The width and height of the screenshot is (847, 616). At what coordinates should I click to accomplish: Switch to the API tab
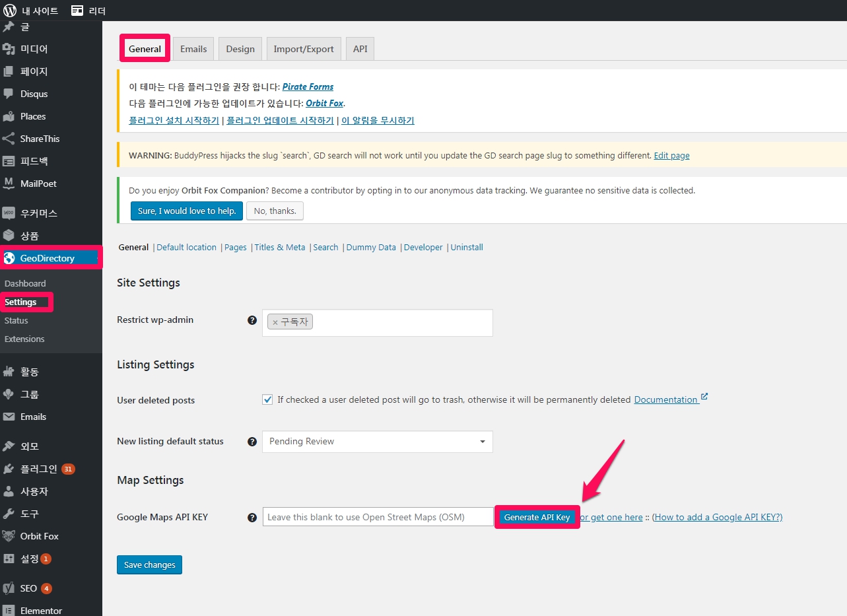tap(360, 49)
